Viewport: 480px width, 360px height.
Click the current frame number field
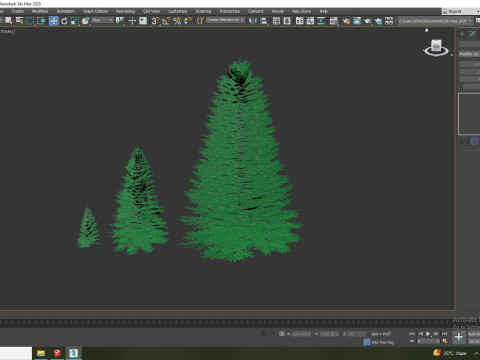tap(428, 341)
